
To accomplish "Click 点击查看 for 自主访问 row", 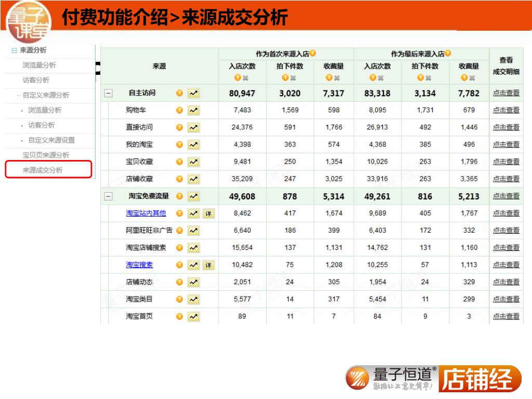I will pyautogui.click(x=506, y=93).
